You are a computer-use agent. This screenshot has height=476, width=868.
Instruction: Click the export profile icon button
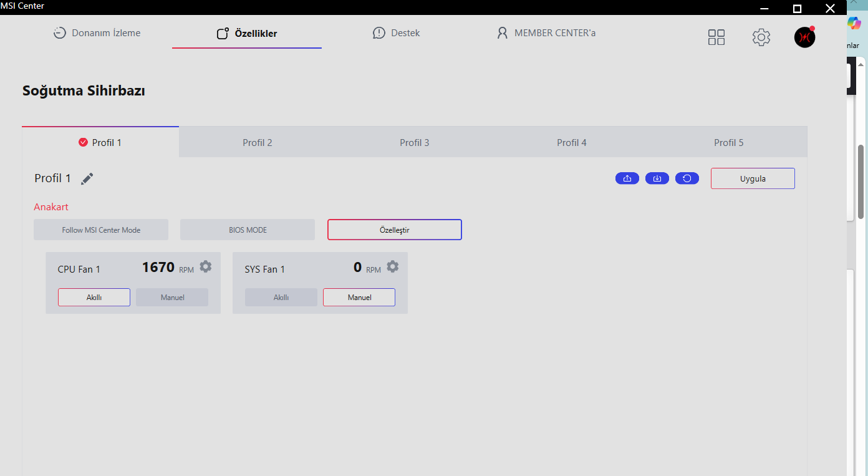(627, 178)
